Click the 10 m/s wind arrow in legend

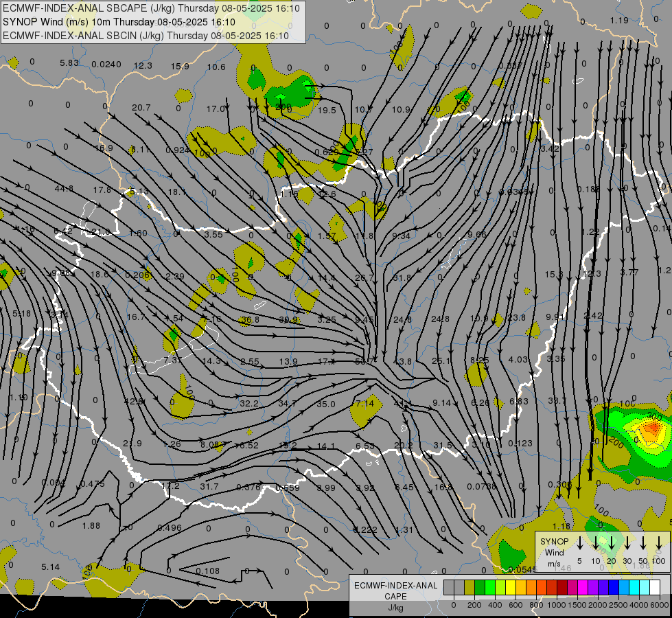(x=595, y=543)
